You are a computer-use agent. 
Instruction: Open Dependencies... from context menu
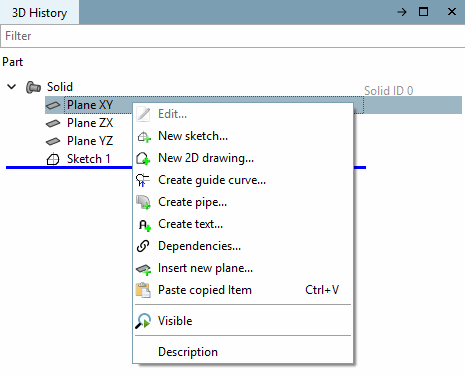pos(243,246)
